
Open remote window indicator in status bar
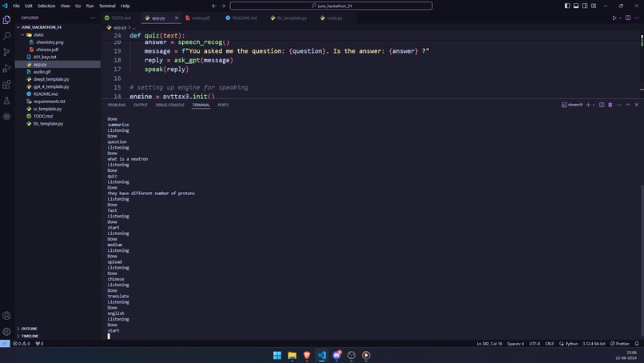[x=5, y=344]
